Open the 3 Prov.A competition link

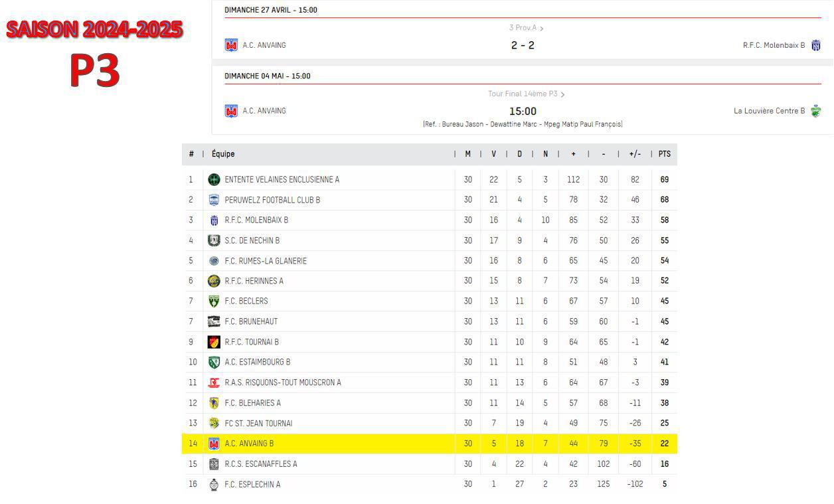(526, 28)
